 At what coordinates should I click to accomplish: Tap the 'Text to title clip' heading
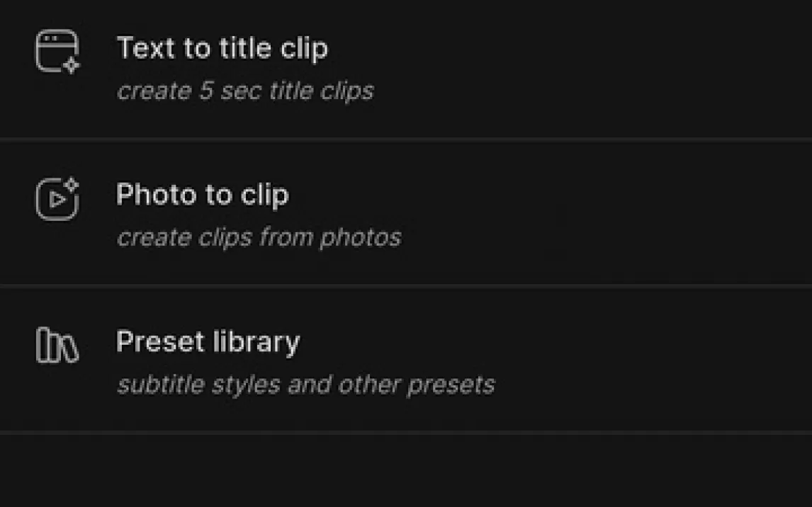[x=222, y=48]
